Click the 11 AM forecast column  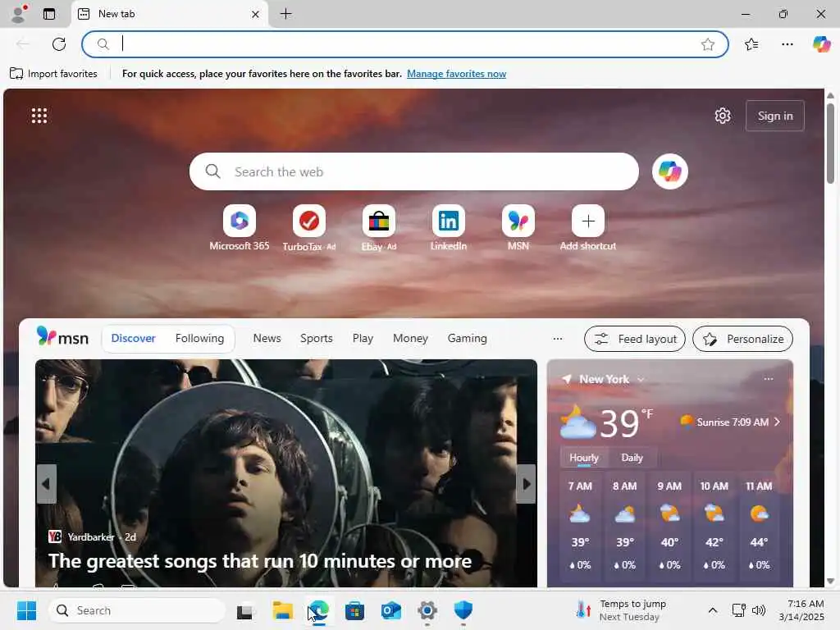pyautogui.click(x=759, y=526)
